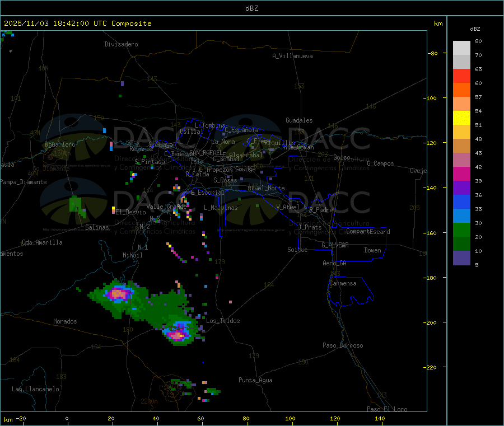The image size is (504, 426).
Task: Click the 'Aero_GA' map label
Action: pos(335,263)
